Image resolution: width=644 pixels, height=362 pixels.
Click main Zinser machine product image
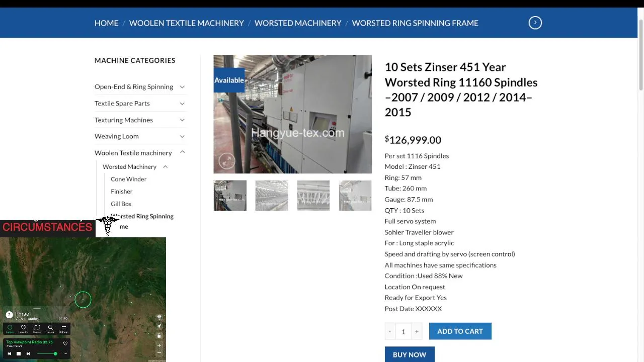pos(292,114)
